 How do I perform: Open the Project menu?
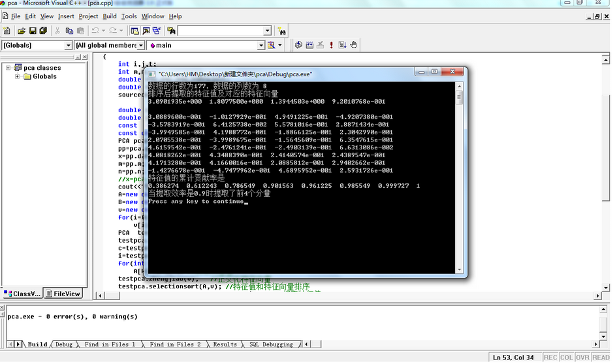click(x=88, y=16)
